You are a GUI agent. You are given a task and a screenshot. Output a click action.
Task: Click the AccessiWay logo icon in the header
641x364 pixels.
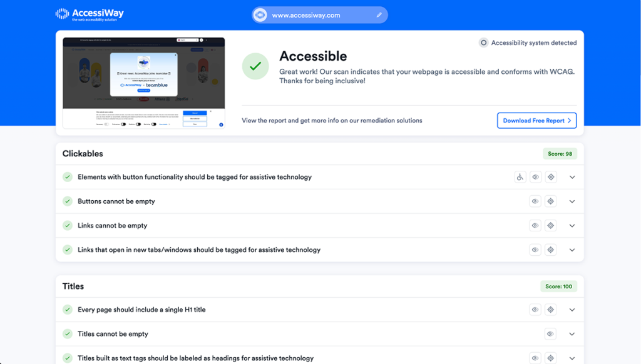(x=62, y=13)
